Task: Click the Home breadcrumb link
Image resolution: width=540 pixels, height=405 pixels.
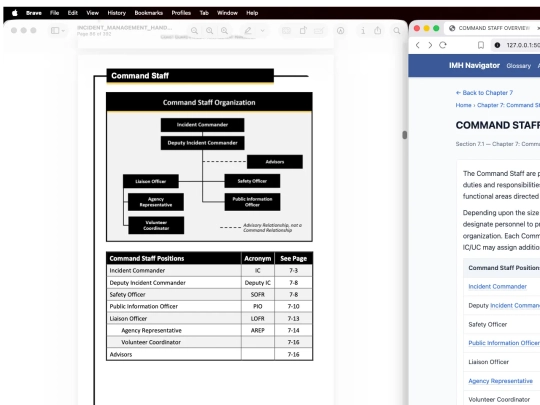Action: pos(463,105)
